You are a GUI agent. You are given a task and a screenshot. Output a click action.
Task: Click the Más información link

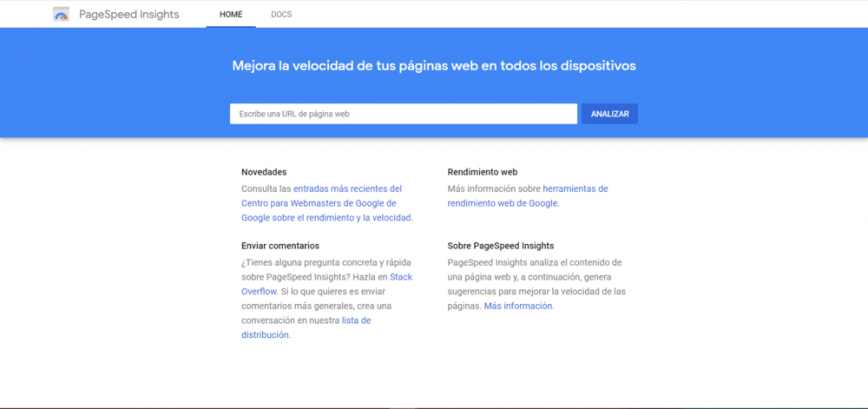click(518, 306)
